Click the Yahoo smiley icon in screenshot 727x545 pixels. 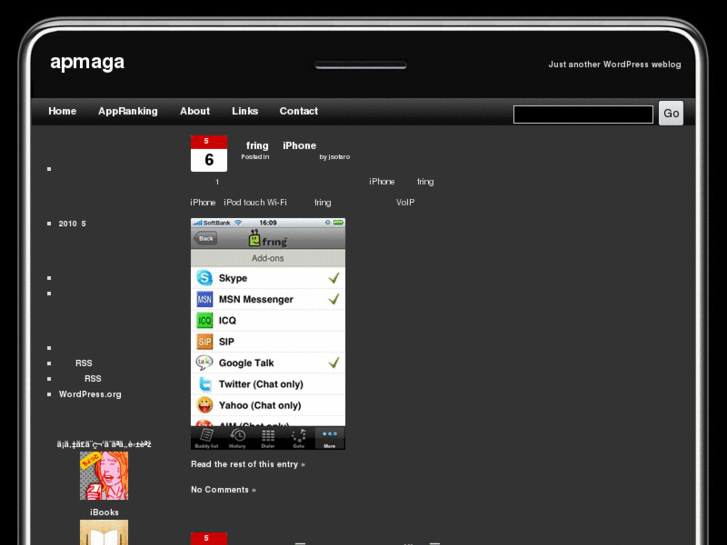204,405
